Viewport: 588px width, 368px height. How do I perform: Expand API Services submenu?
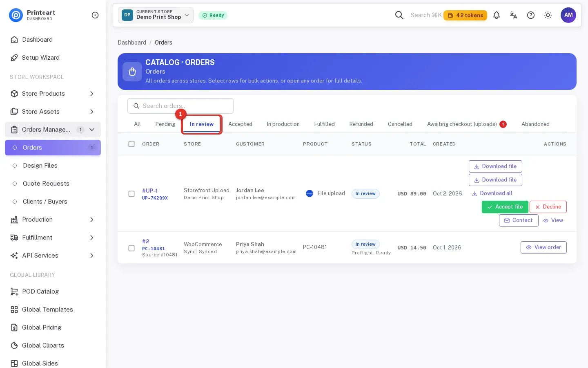(53, 256)
